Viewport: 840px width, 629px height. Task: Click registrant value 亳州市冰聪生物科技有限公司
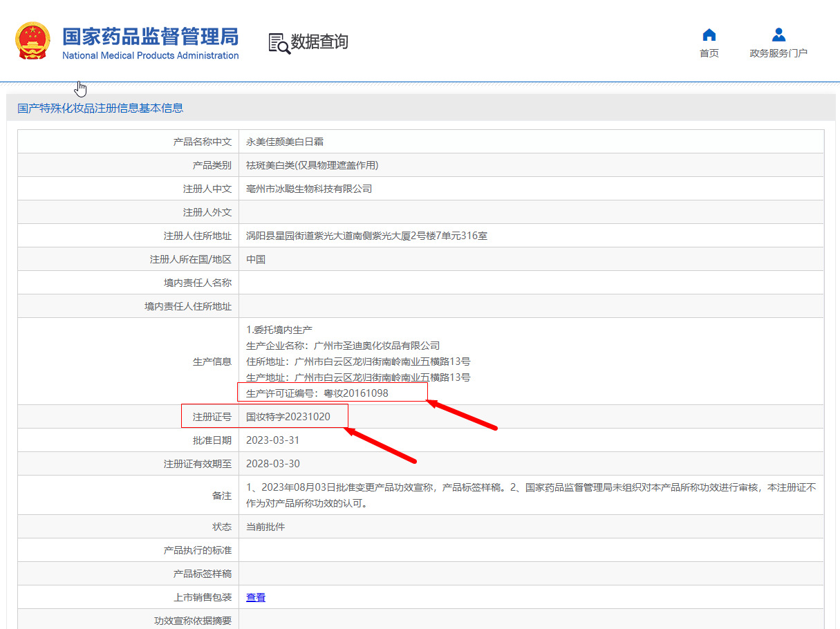point(309,189)
